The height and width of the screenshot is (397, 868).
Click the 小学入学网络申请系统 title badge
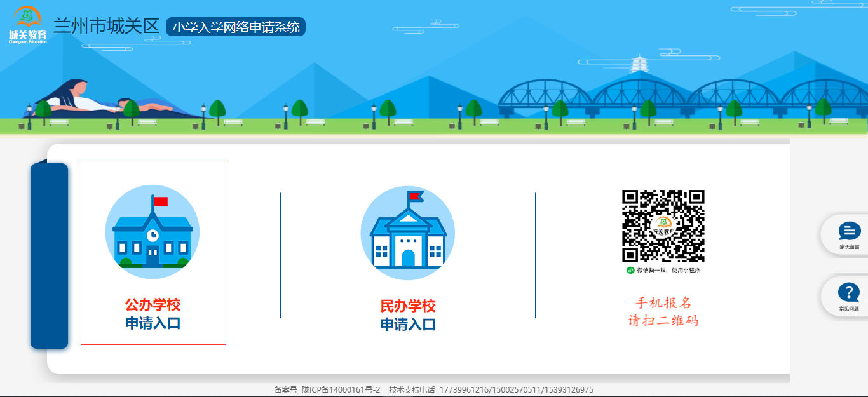(x=236, y=27)
